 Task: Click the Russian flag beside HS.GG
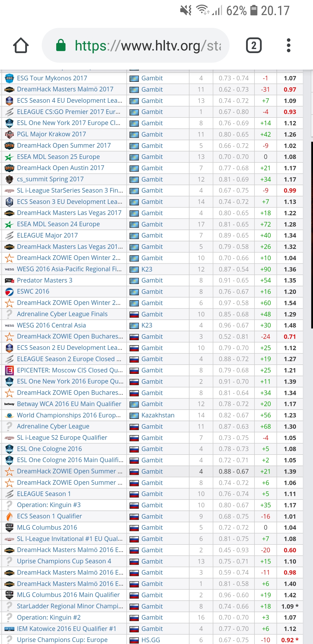134,640
